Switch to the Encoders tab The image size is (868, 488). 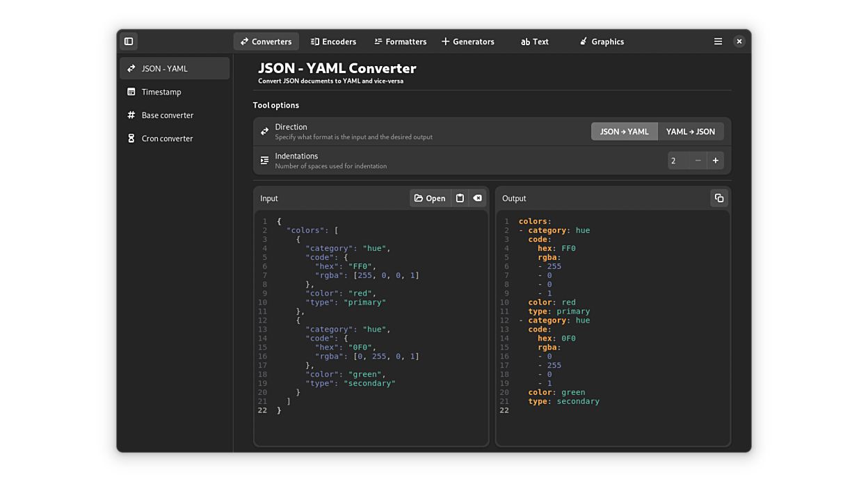click(333, 41)
